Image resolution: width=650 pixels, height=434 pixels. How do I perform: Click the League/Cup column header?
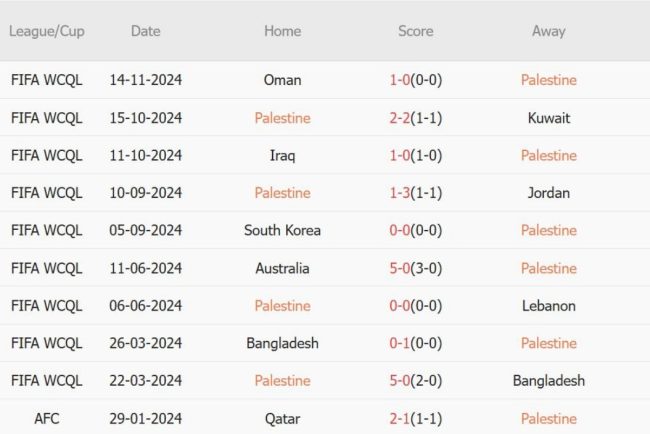47,31
